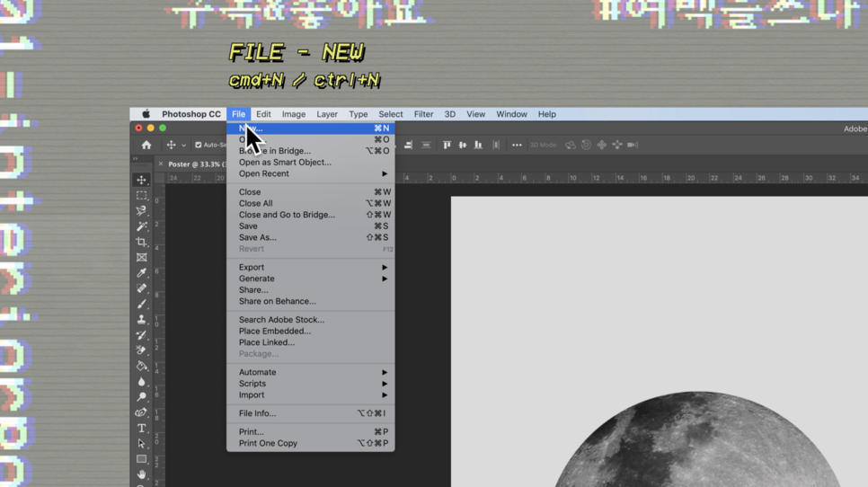Close the Poster document tab
Viewport: 868px width, 487px height.
point(161,164)
